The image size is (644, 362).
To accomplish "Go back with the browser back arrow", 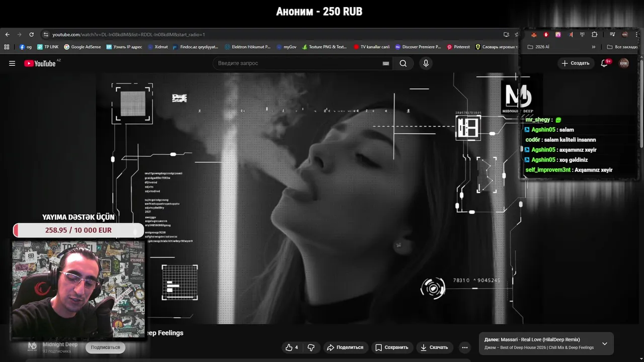I will [x=7, y=35].
